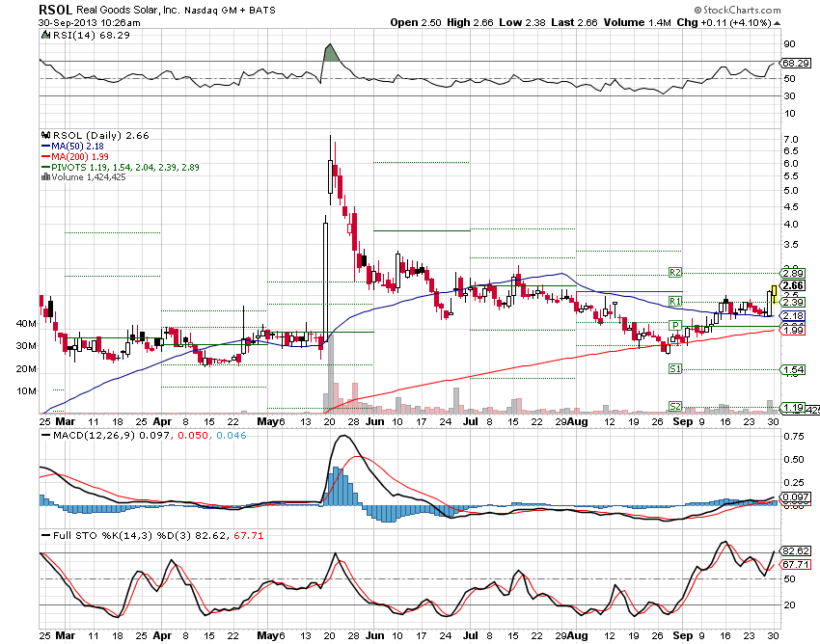Click the S1 pivot marker
Image resolution: width=820 pixels, height=644 pixels.
click(x=675, y=368)
